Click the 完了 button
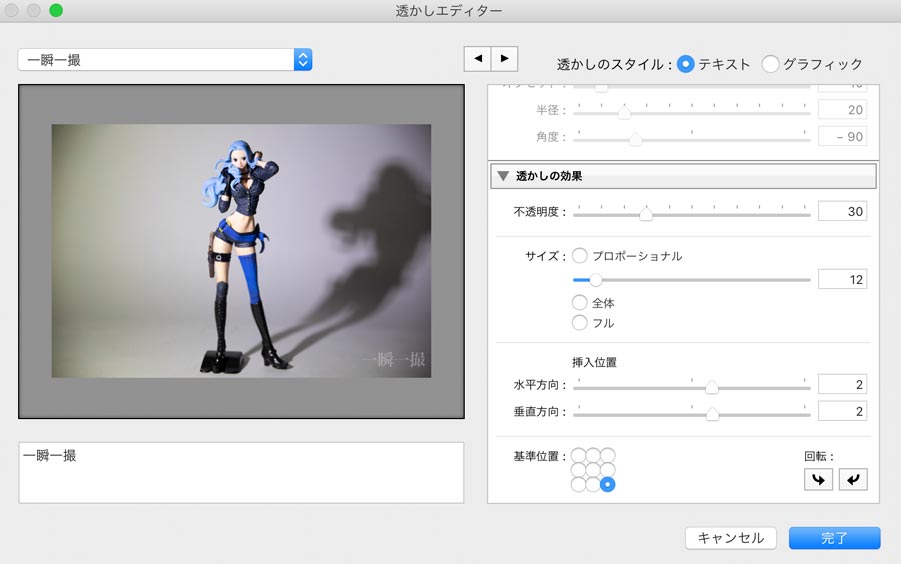 coord(834,538)
